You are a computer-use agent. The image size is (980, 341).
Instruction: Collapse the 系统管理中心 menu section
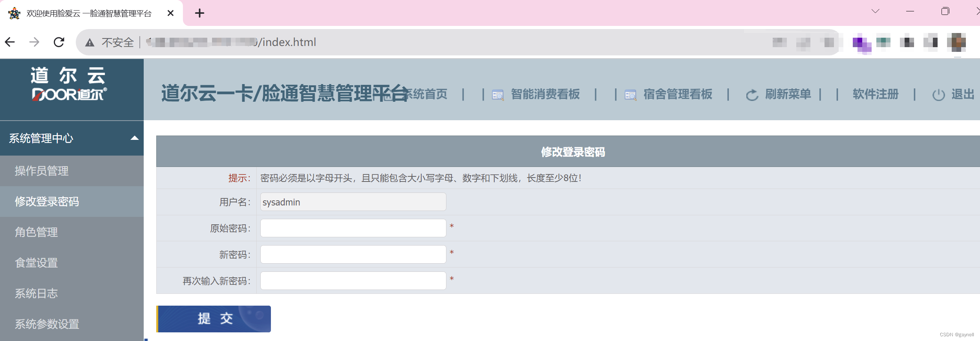(72, 138)
